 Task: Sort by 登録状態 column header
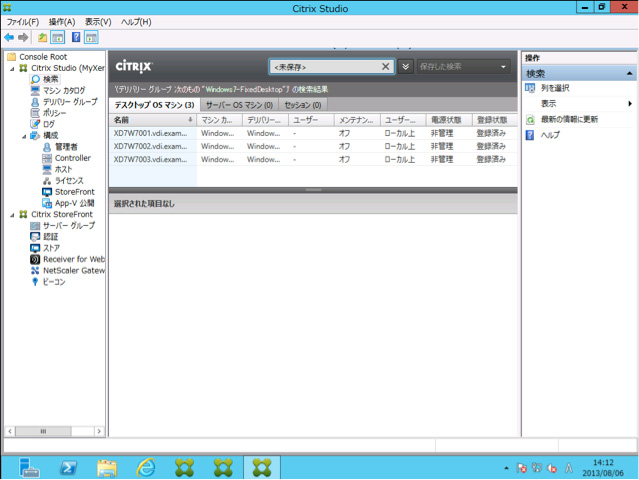tap(494, 120)
